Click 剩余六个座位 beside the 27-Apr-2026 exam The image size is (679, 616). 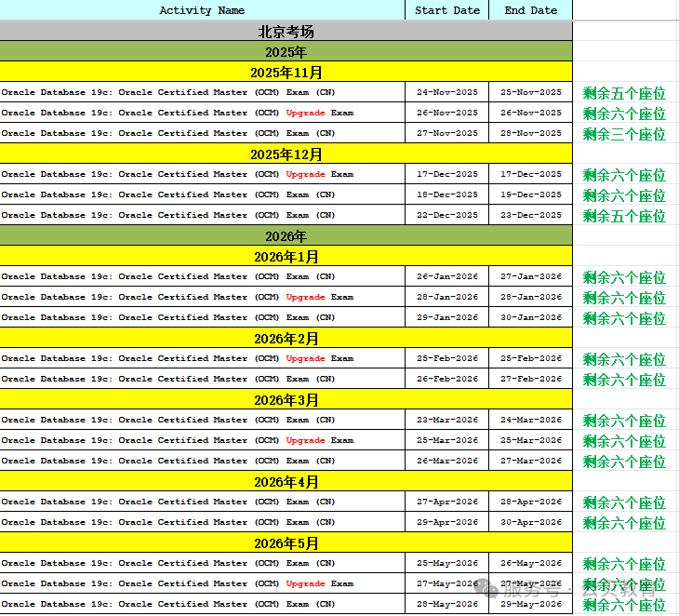(624, 502)
